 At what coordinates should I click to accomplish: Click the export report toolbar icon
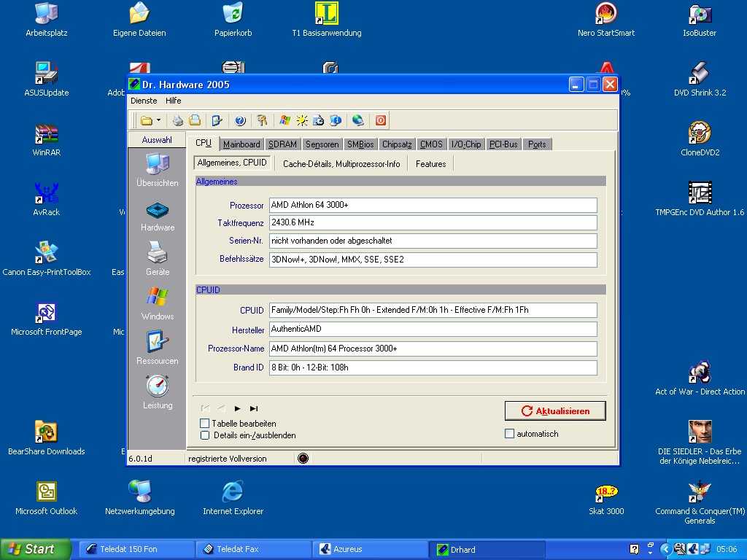217,120
